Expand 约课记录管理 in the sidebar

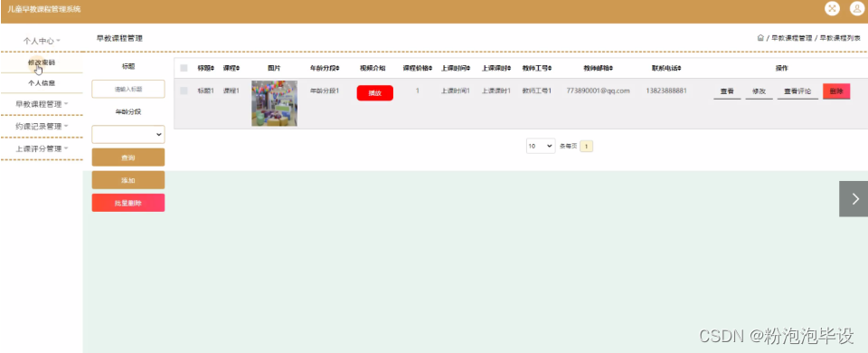(x=42, y=127)
